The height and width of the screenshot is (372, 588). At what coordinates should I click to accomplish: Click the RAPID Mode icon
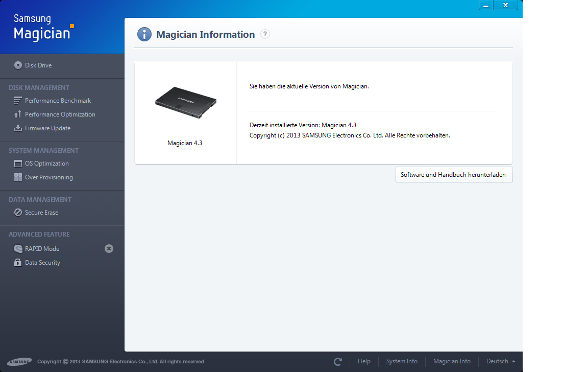click(x=18, y=249)
